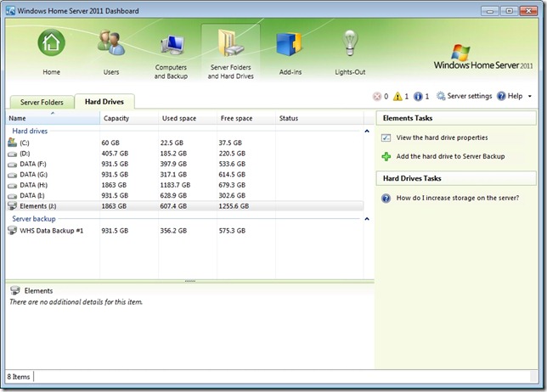Screen dimensions: 547x392
Task: Click View the hard drive properties
Action: pyautogui.click(x=441, y=137)
